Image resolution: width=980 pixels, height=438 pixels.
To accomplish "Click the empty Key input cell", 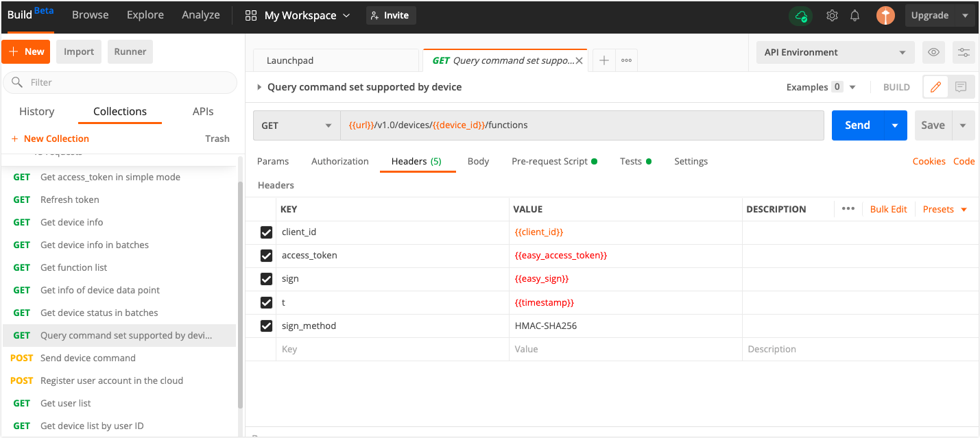I will pyautogui.click(x=392, y=349).
